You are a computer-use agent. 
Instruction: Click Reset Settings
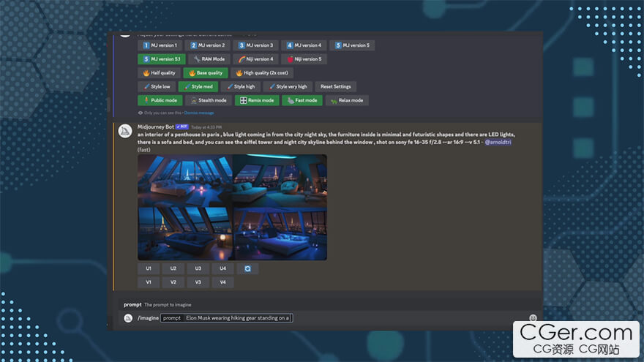pyautogui.click(x=336, y=86)
